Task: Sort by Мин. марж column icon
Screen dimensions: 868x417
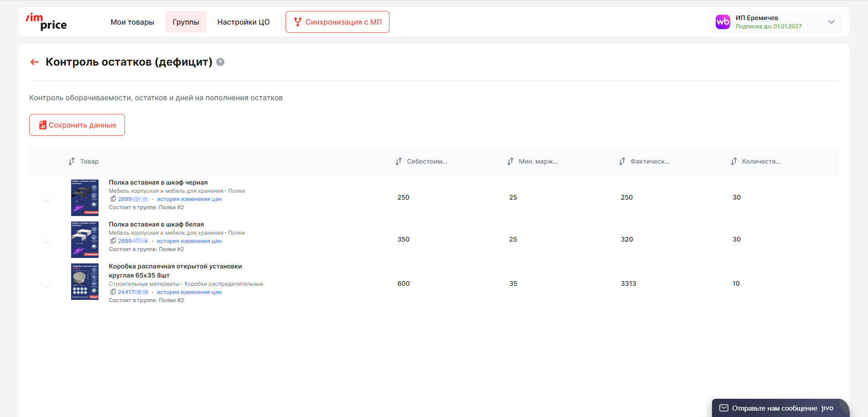Action: click(510, 161)
